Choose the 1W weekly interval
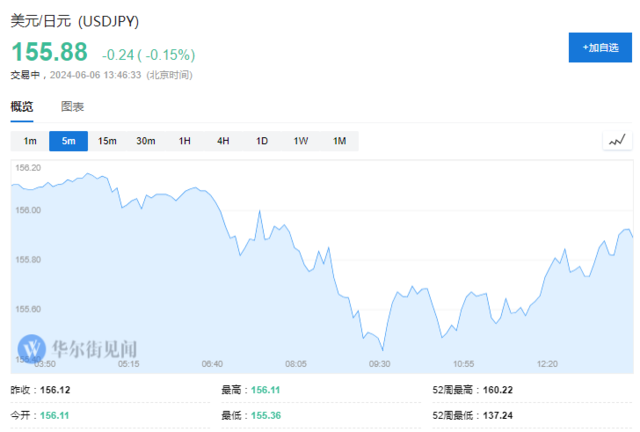This screenshot has width=640, height=432. pyautogui.click(x=301, y=141)
